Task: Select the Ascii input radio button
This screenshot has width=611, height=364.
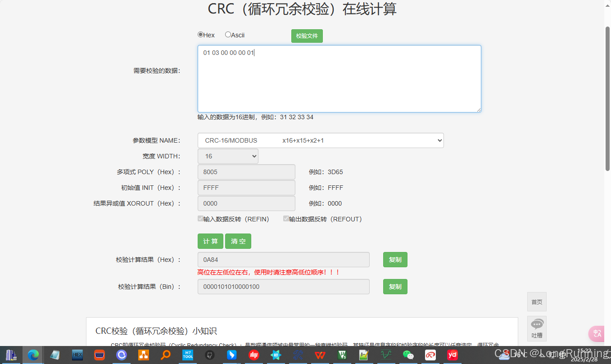Action: (x=227, y=35)
